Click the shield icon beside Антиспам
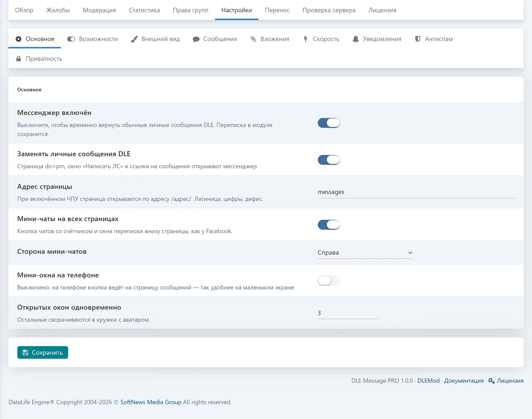The height and width of the screenshot is (419, 532). tap(418, 39)
